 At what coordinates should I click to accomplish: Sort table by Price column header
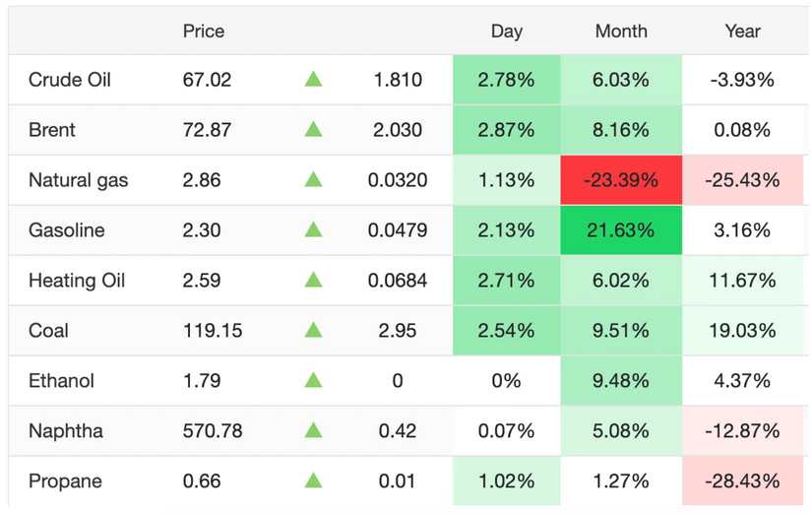[204, 32]
